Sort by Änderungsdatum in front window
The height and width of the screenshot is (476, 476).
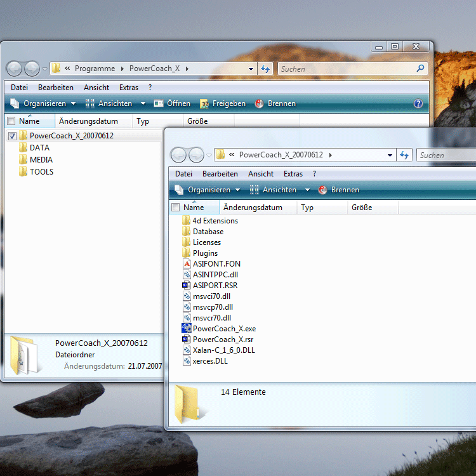pyautogui.click(x=258, y=208)
